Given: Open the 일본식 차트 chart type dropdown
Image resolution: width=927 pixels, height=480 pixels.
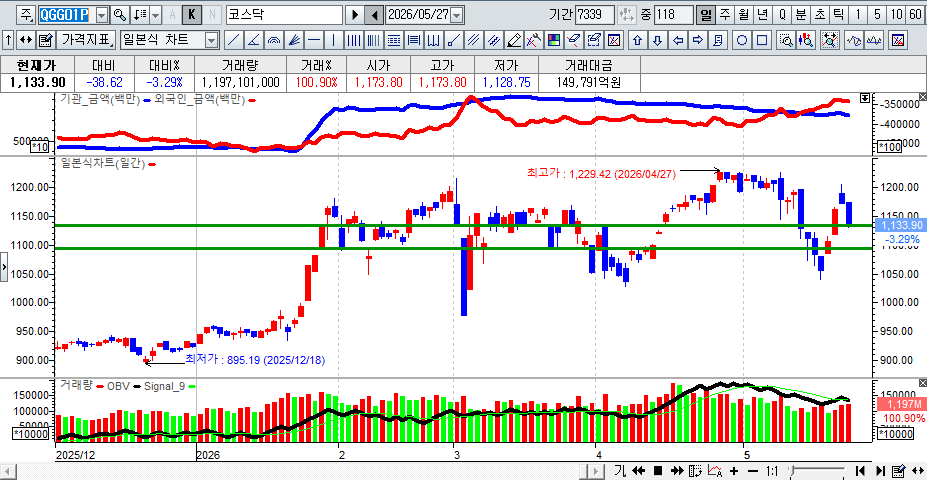Looking at the screenshot, I should 212,40.
